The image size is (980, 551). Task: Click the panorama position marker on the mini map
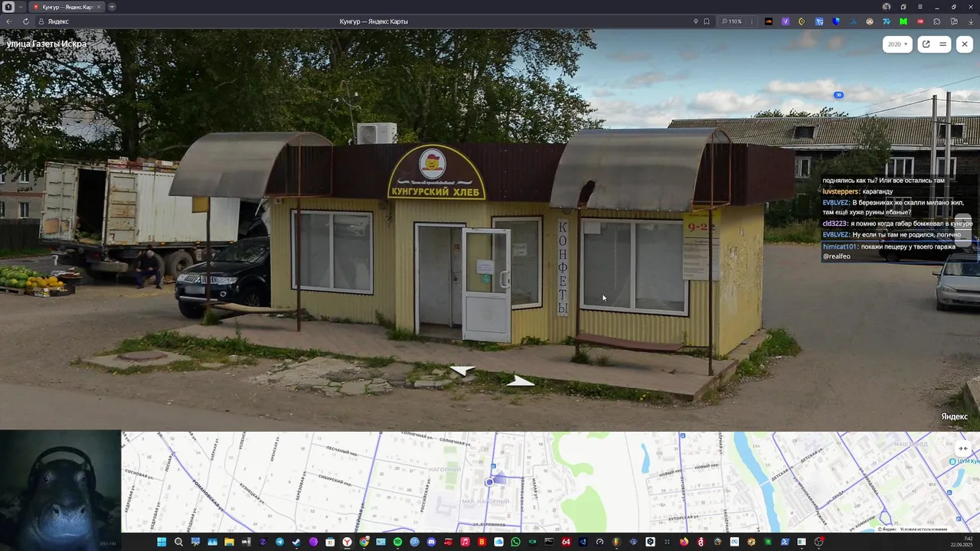pyautogui.click(x=489, y=482)
